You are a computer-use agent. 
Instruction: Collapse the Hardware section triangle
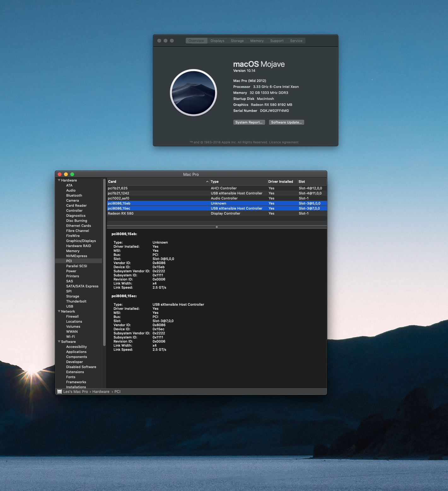pyautogui.click(x=59, y=180)
